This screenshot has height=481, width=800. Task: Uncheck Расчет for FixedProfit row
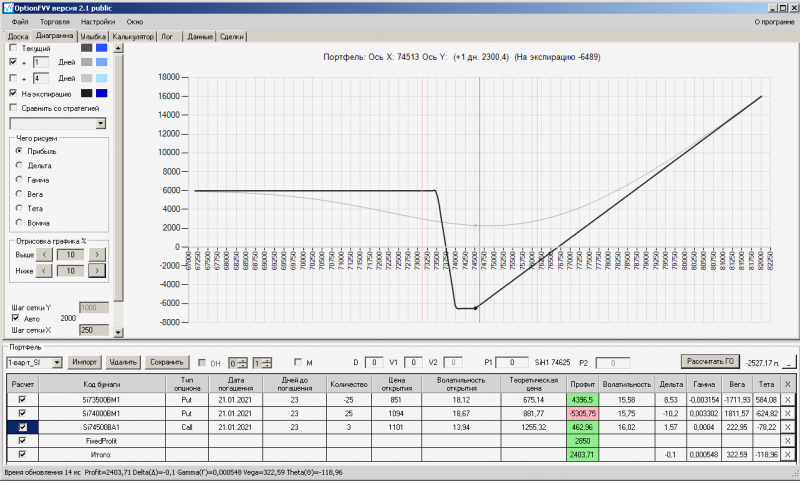click(22, 441)
